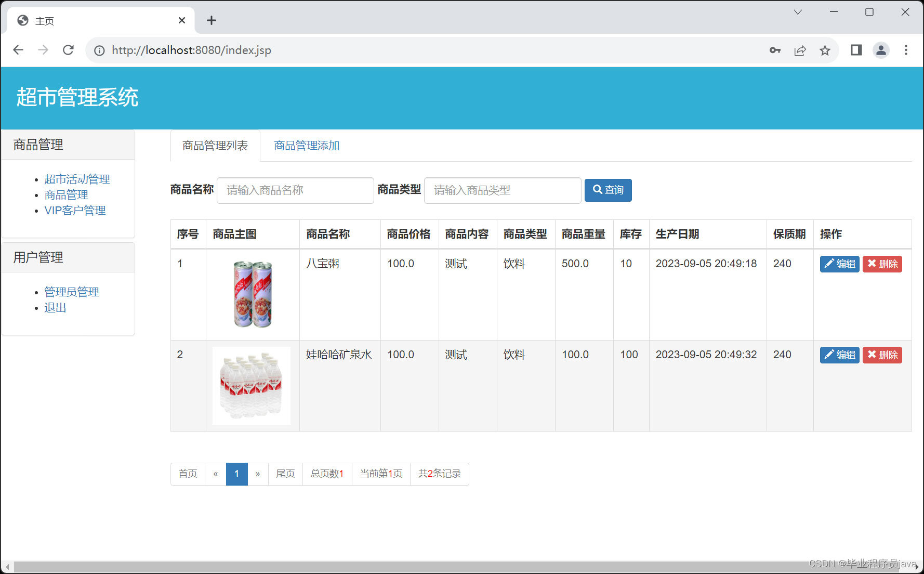Image resolution: width=924 pixels, height=574 pixels.
Task: Select the 主页 browser tab
Action: [101, 21]
